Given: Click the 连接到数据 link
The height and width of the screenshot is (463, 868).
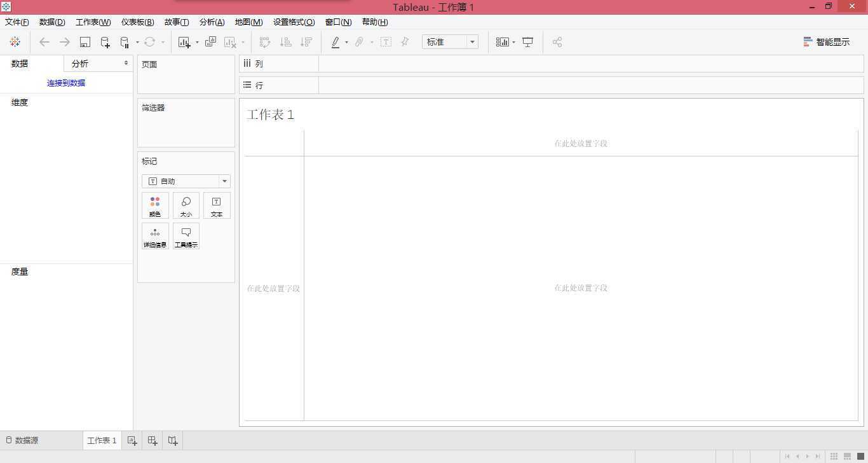Looking at the screenshot, I should pos(66,83).
